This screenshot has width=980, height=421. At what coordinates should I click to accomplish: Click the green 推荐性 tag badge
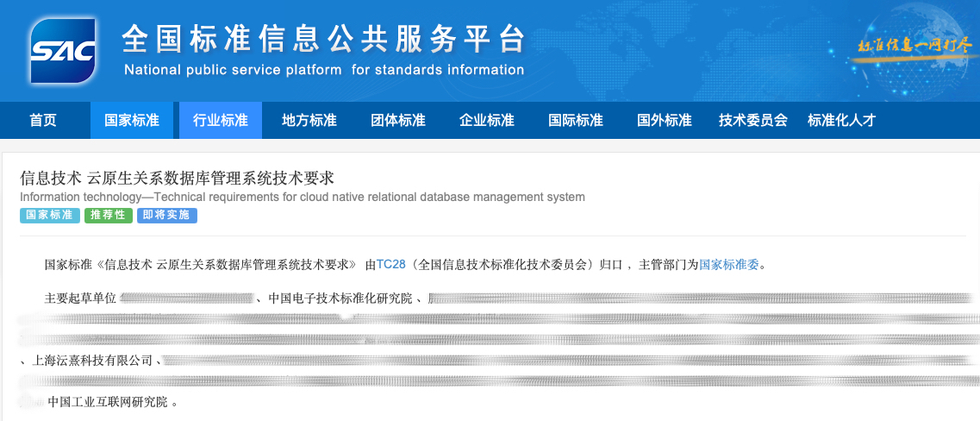tap(108, 216)
